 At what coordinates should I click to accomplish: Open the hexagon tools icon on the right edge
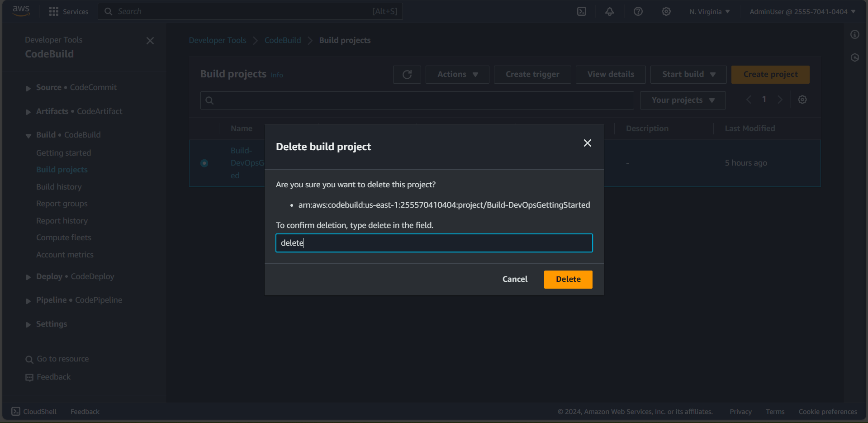(855, 57)
